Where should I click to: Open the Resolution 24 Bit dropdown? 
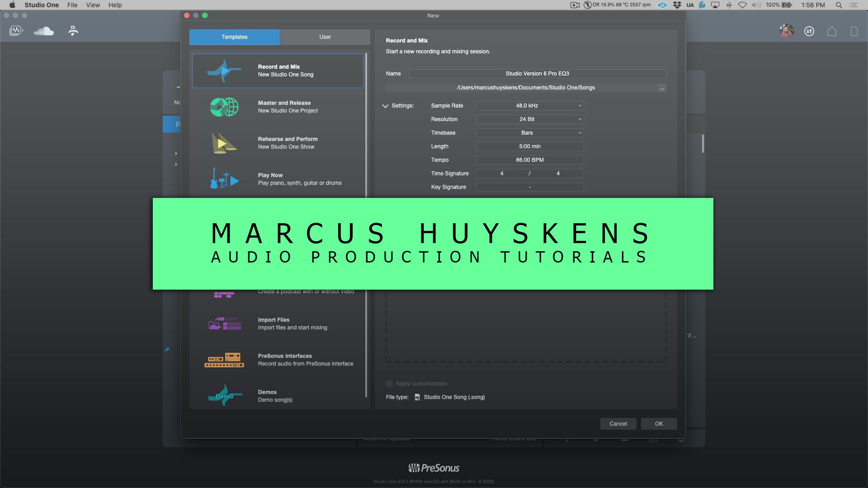[530, 119]
